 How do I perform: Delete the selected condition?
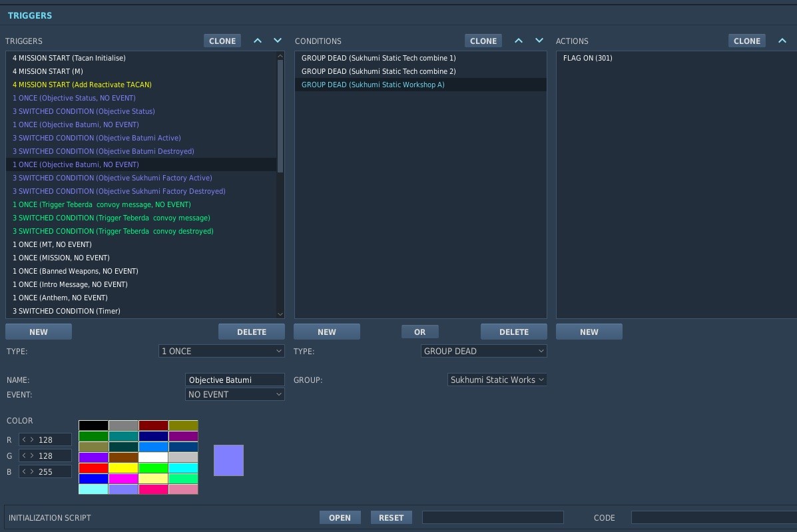click(x=514, y=332)
